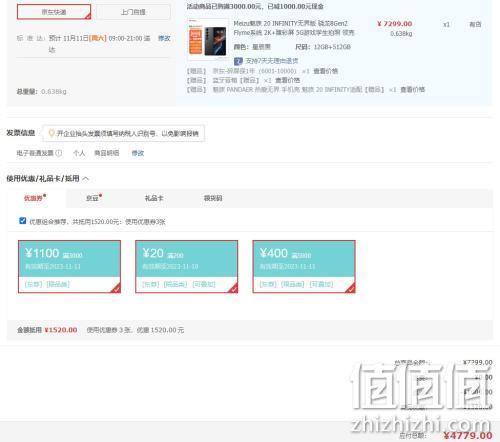Deselect the ¥400 coupon card
Screen dimensions: 500x442
tap(304, 267)
